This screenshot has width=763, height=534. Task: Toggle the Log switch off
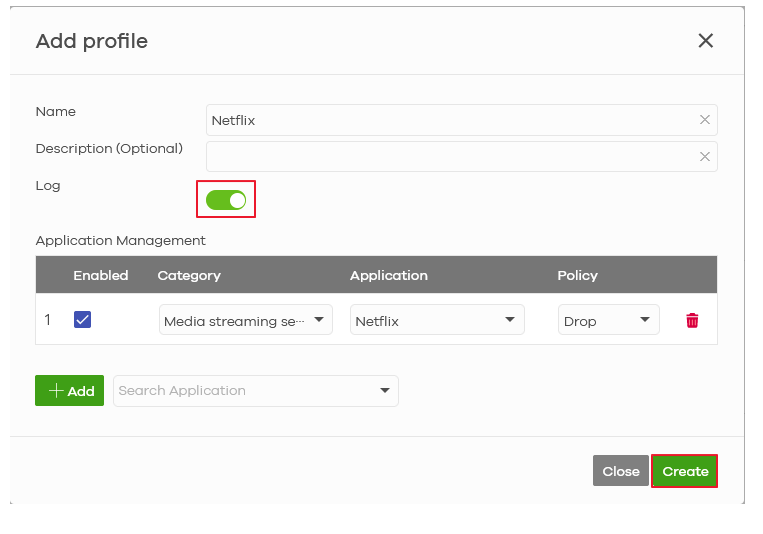pyautogui.click(x=226, y=200)
